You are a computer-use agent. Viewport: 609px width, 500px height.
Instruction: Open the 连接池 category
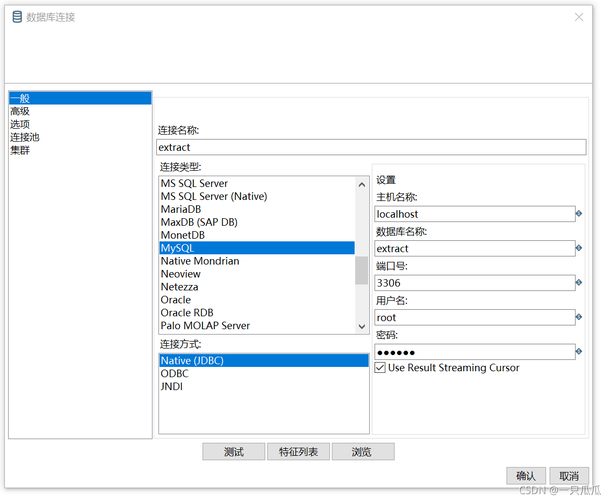(x=80, y=137)
